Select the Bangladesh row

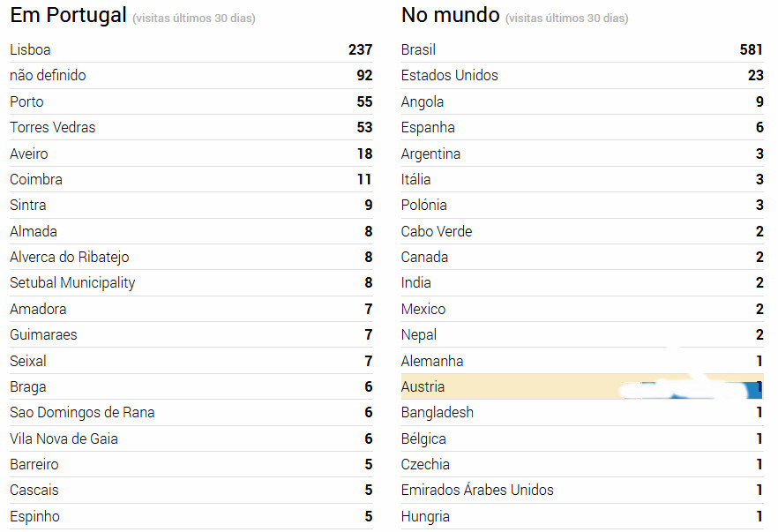[437, 413]
